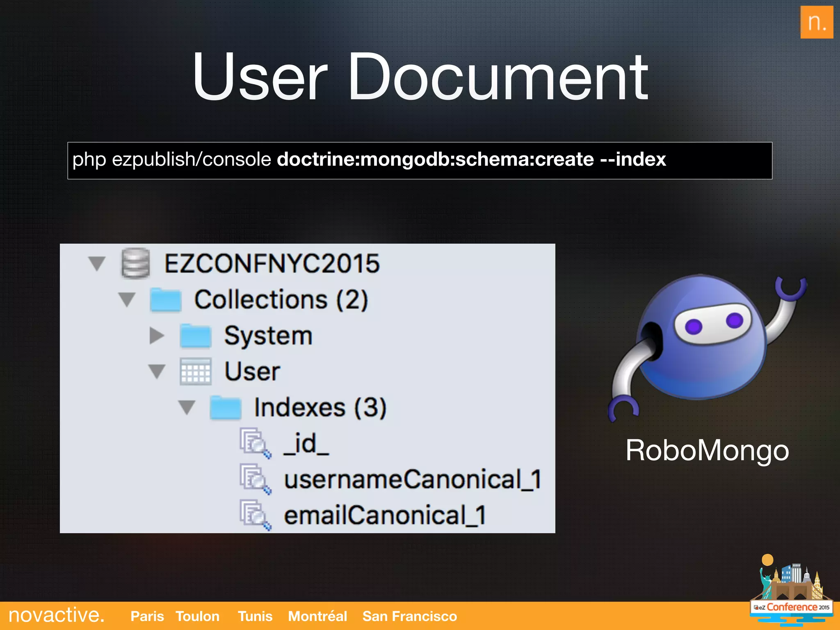Collapse the Indexes (3) arrow
The width and height of the screenshot is (840, 630).
click(x=187, y=407)
